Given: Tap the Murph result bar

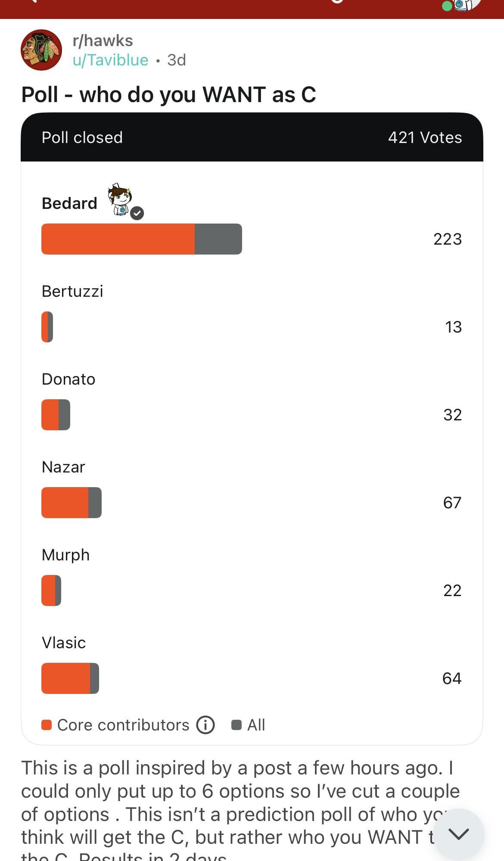Looking at the screenshot, I should [51, 591].
